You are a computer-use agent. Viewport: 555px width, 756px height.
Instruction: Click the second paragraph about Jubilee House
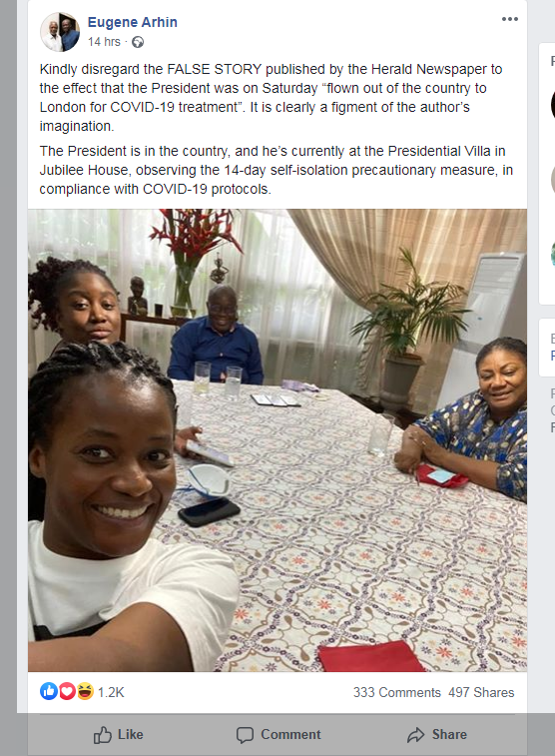tap(277, 170)
